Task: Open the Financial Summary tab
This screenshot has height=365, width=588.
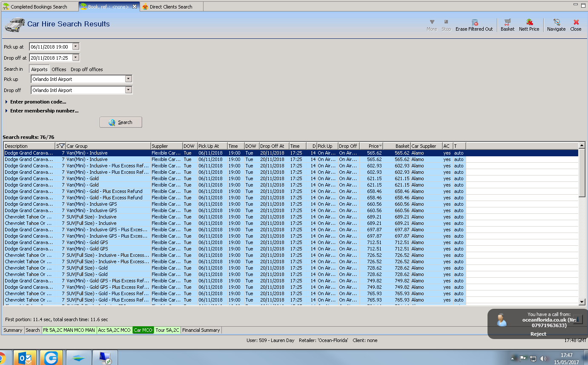Action: 201,330
